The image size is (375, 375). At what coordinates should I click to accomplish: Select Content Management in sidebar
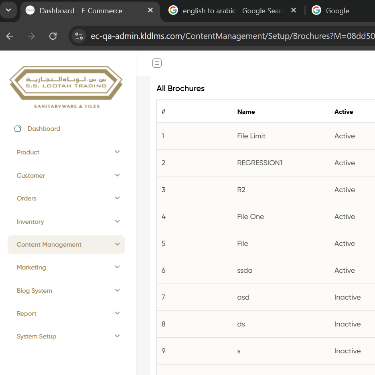[x=66, y=245]
